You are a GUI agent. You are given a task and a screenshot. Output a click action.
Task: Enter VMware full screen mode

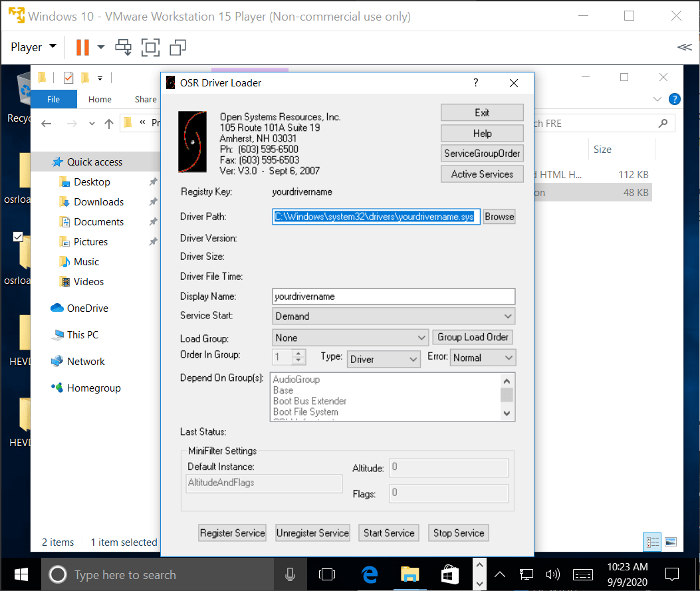[150, 47]
